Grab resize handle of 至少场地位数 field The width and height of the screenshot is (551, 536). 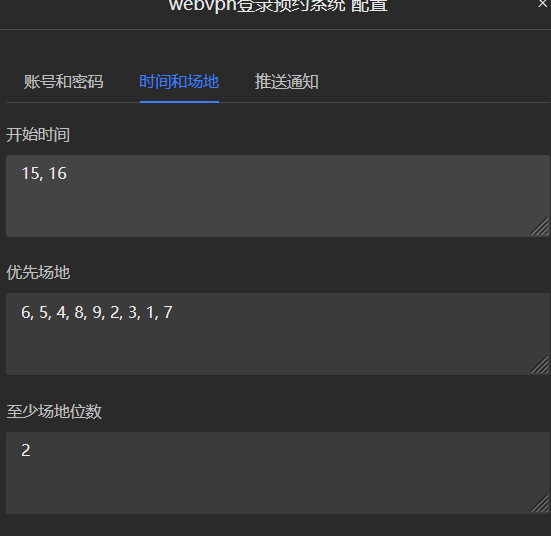[x=540, y=504]
